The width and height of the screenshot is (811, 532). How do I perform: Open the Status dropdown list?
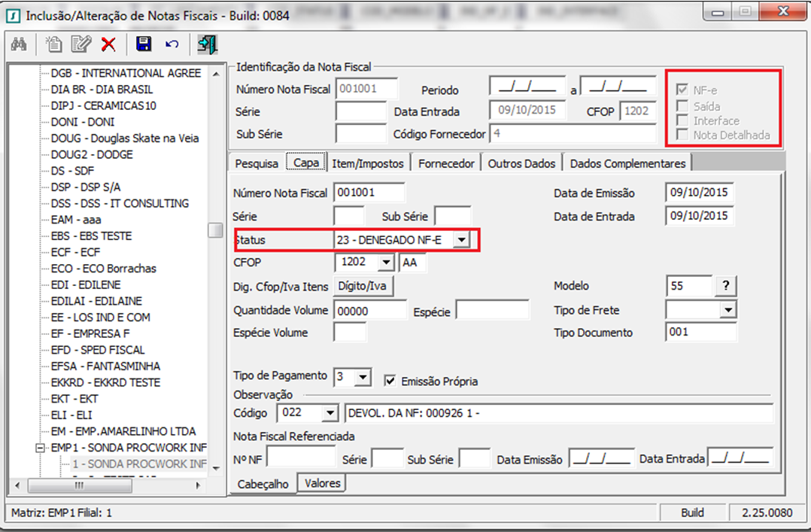click(461, 239)
